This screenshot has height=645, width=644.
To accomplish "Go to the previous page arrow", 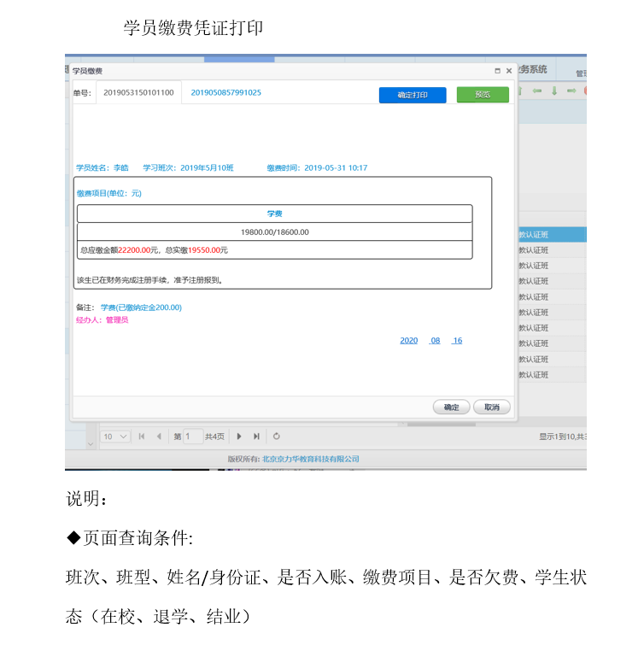I will [x=158, y=437].
